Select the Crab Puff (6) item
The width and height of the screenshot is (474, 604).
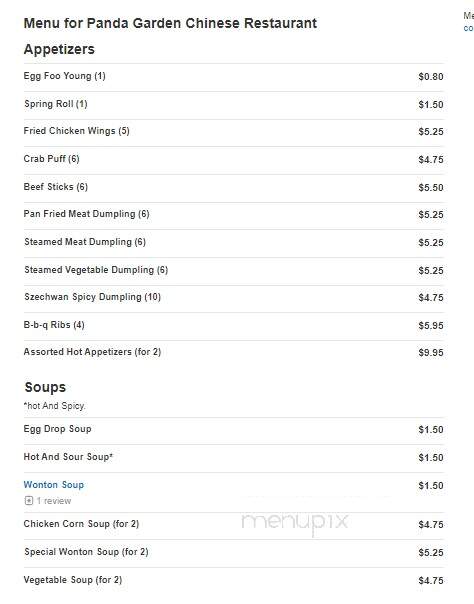pyautogui.click(x=234, y=160)
